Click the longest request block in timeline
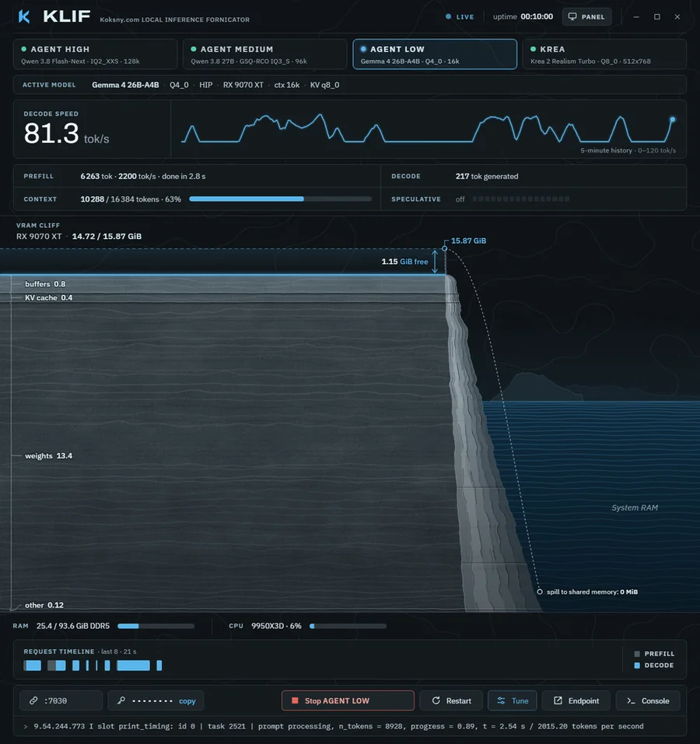700x744 pixels. (x=133, y=665)
